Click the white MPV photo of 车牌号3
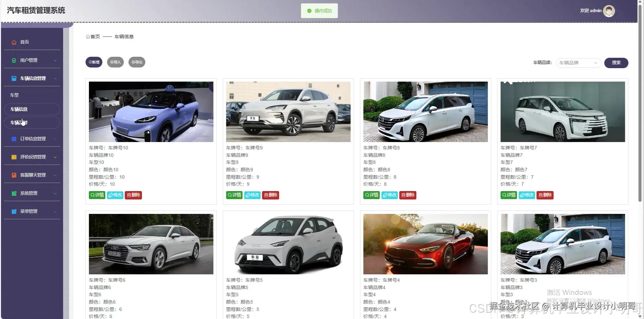Image resolution: width=644 pixels, height=319 pixels. (562, 244)
